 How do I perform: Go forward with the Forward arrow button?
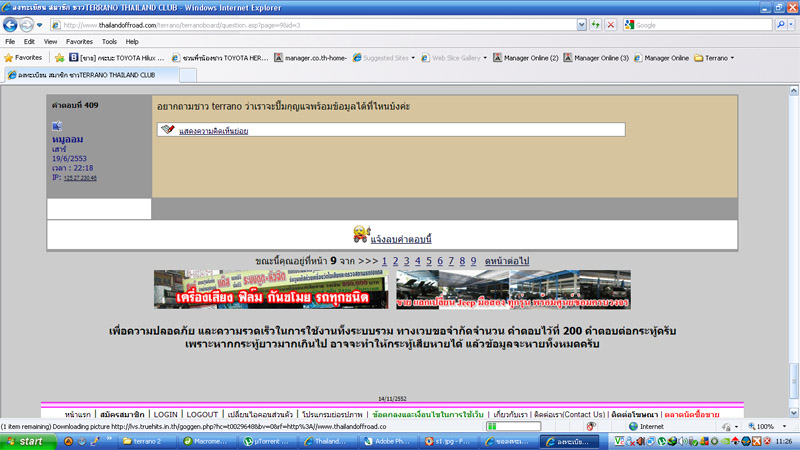(x=27, y=24)
